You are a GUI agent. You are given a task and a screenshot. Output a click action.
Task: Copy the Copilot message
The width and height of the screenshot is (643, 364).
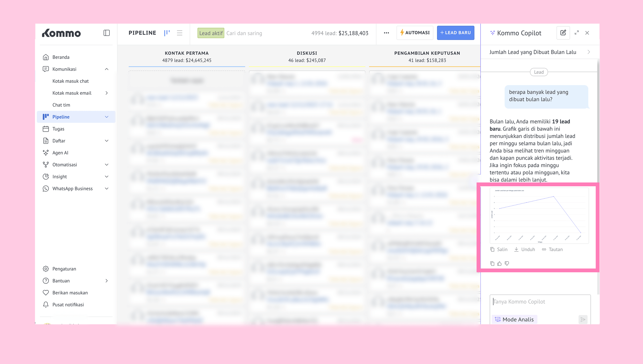pyautogui.click(x=492, y=264)
